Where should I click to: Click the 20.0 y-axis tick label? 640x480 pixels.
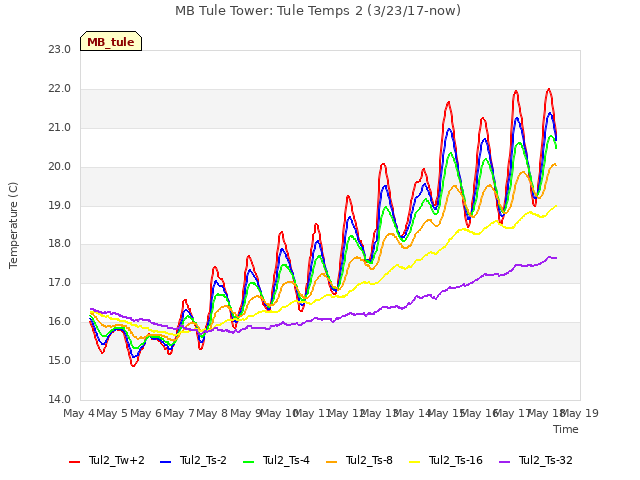pos(60,167)
